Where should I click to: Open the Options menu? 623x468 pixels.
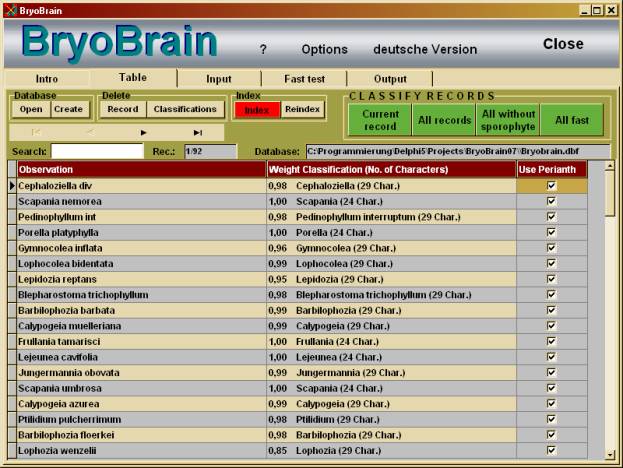pyautogui.click(x=324, y=49)
